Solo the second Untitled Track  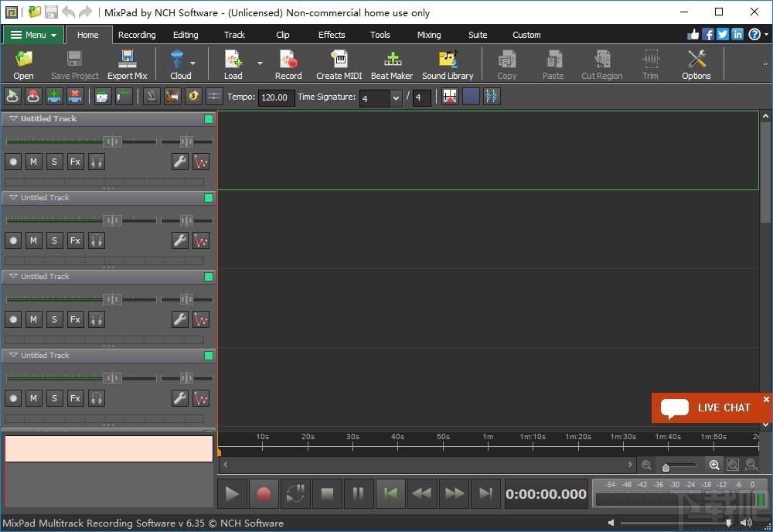coord(54,240)
